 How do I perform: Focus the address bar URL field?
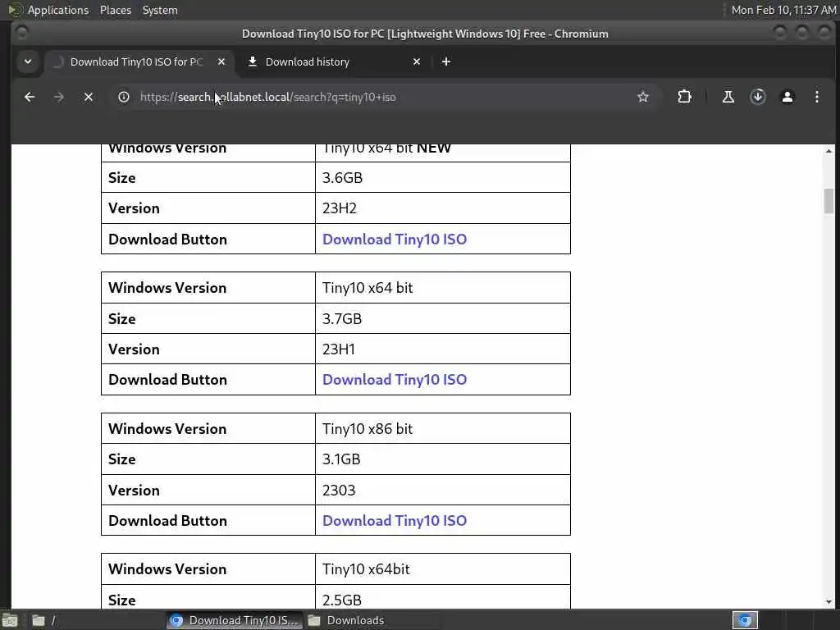(x=375, y=97)
